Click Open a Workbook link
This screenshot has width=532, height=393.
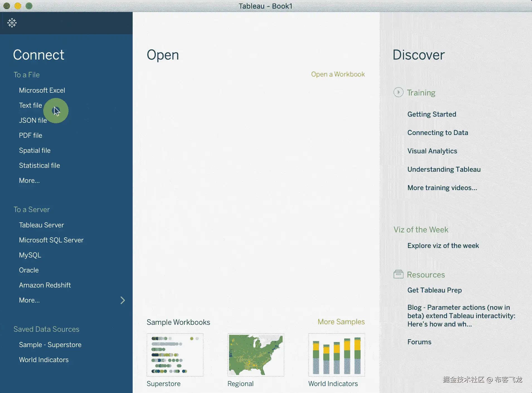tap(338, 74)
